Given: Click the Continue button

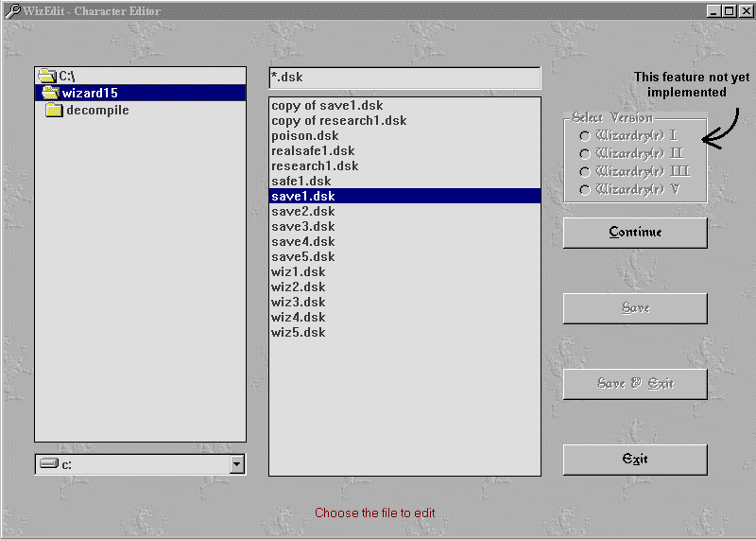Looking at the screenshot, I should 635,233.
